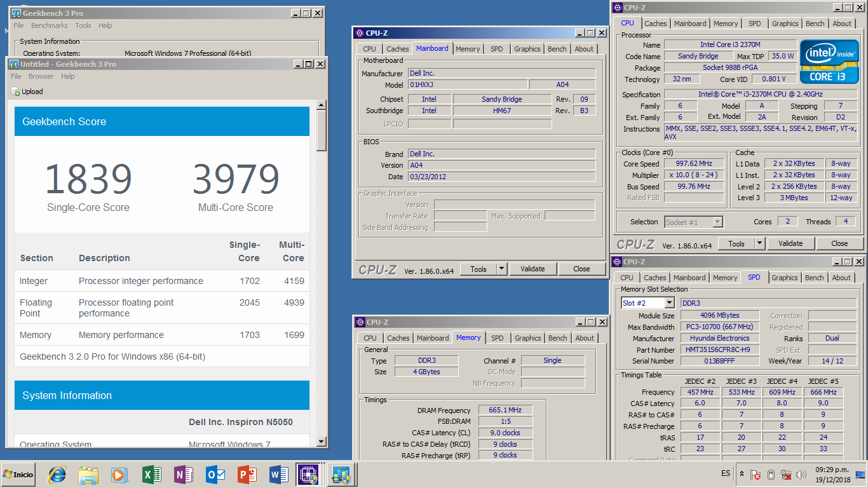Switch to SPD tab in Mainboard window
868x488 pixels.
pos(497,49)
